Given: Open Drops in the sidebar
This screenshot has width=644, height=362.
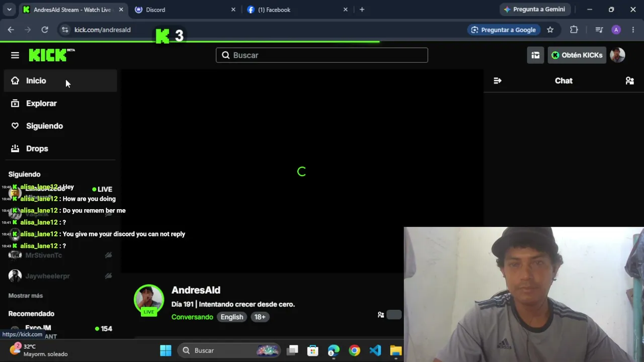Looking at the screenshot, I should [60, 148].
